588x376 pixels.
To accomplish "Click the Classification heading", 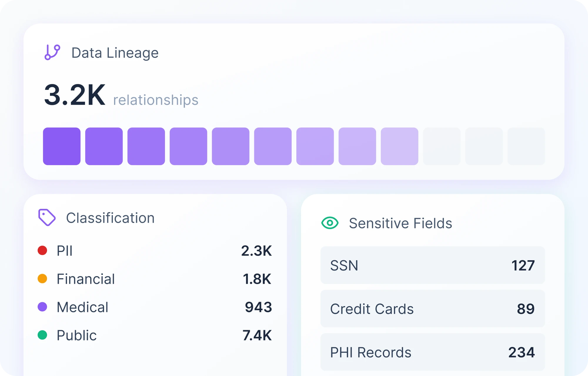I will pyautogui.click(x=110, y=218).
